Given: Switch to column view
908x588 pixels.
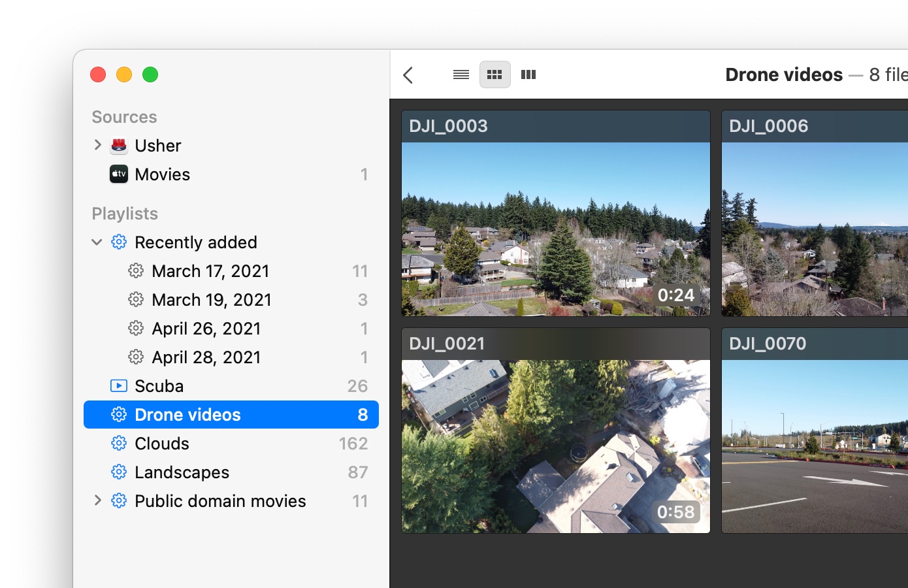Looking at the screenshot, I should point(528,74).
